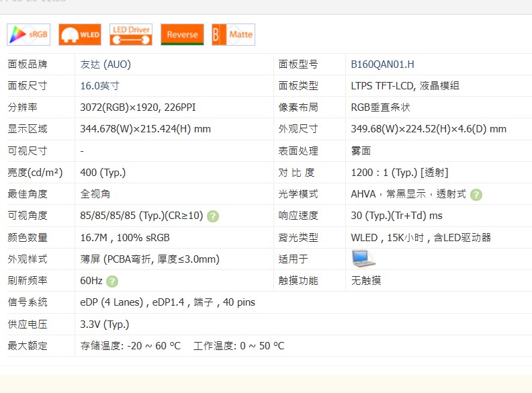Click the 对比度 row label
The width and height of the screenshot is (532, 393).
click(x=296, y=173)
